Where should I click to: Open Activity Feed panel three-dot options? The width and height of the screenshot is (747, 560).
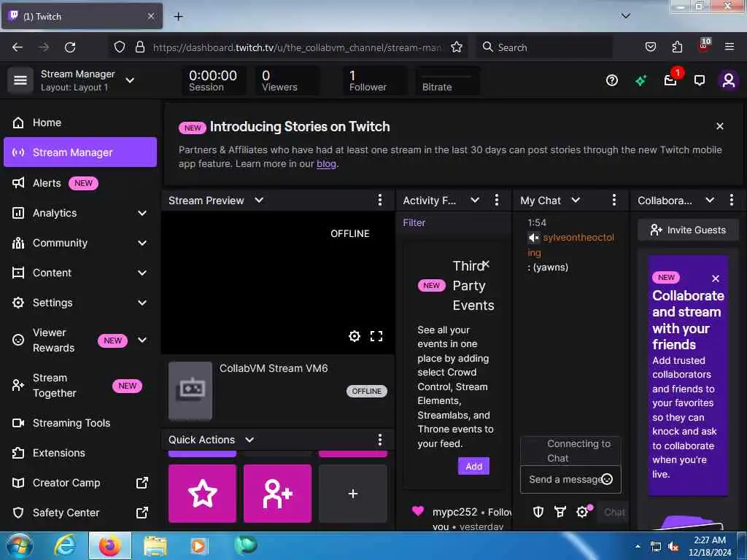[496, 200]
